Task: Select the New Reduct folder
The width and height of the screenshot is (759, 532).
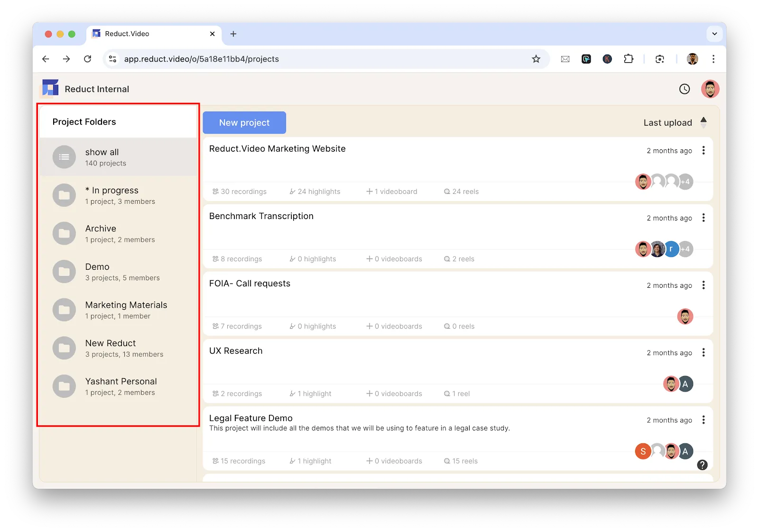Action: 118,349
